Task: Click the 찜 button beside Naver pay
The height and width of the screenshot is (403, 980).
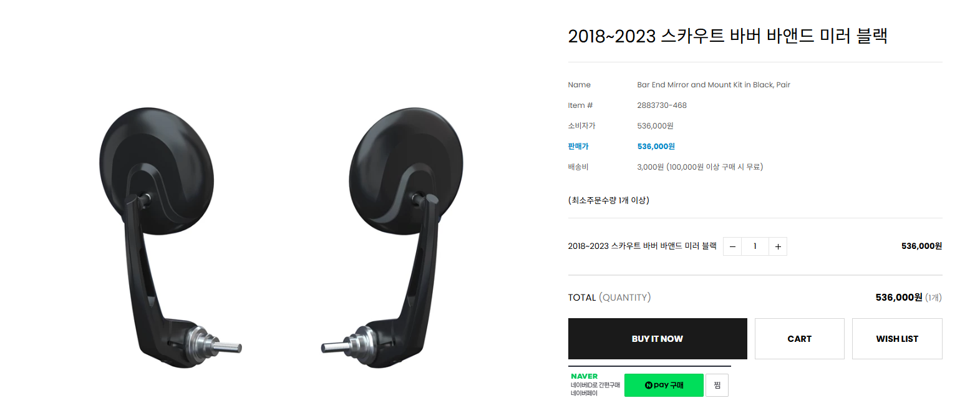Action: pyautogui.click(x=717, y=385)
